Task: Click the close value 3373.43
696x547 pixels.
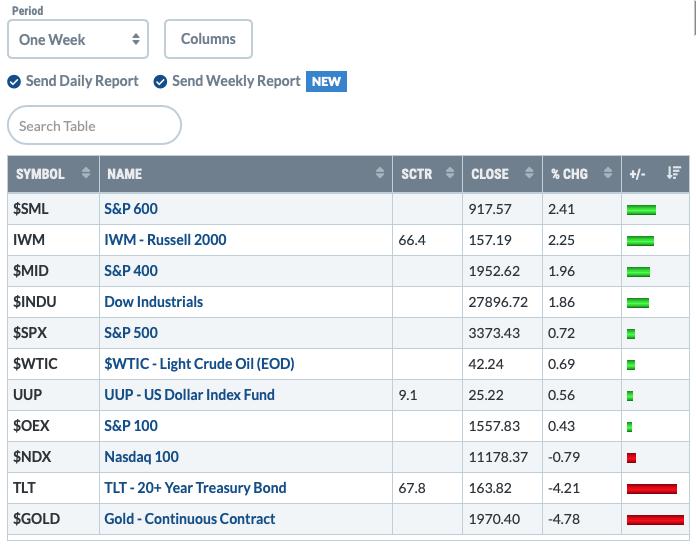Action: coord(494,333)
